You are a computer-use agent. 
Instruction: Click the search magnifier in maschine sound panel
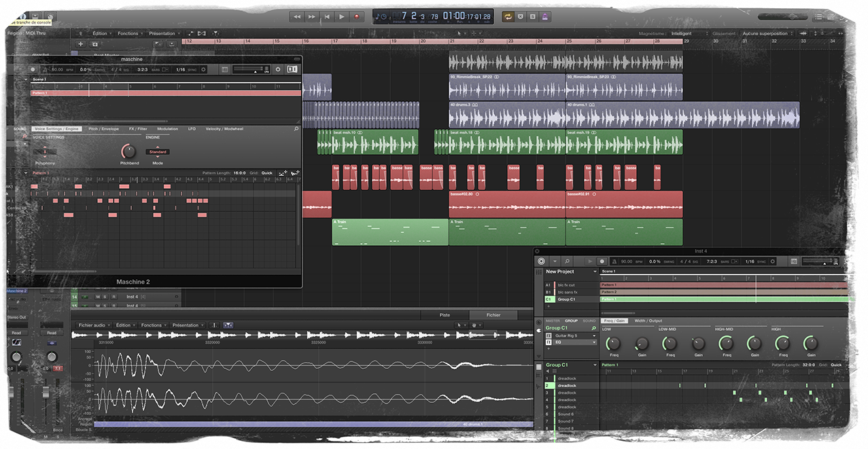pos(296,128)
